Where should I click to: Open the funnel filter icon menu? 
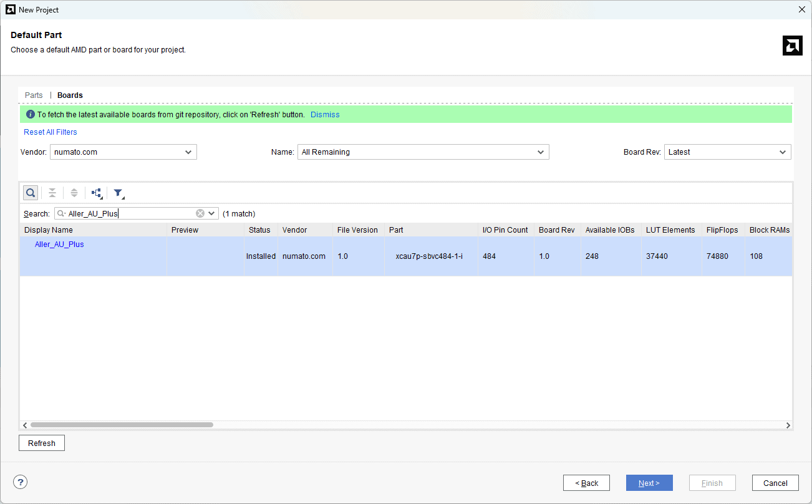tap(118, 193)
